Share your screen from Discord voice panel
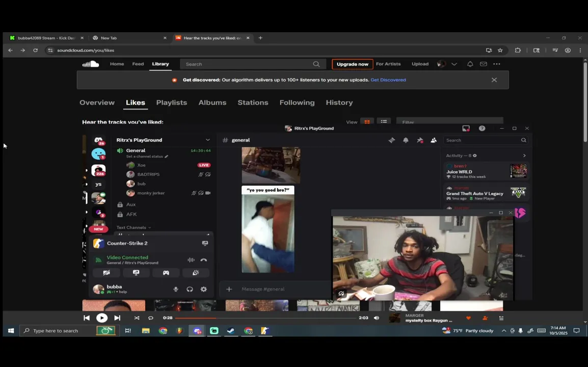588x367 pixels. click(x=136, y=273)
